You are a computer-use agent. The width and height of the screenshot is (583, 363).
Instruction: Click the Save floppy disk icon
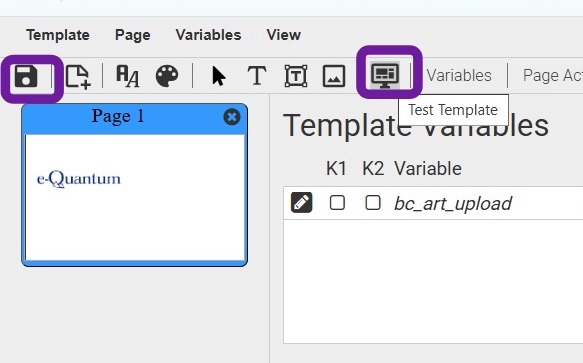coord(26,76)
